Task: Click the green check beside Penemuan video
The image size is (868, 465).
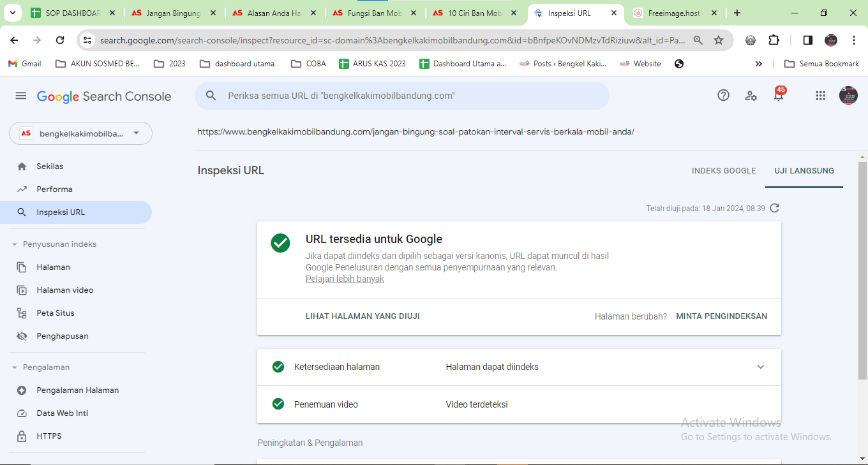Action: 278,404
